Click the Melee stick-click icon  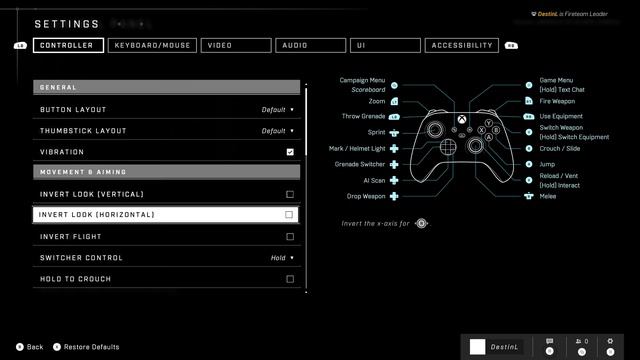tap(529, 196)
